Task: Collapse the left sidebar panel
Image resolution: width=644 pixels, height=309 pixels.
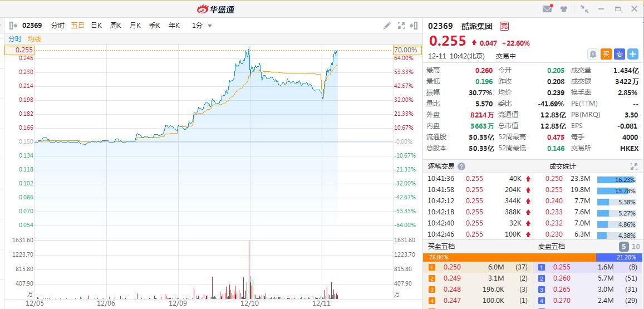Action: click(x=13, y=25)
